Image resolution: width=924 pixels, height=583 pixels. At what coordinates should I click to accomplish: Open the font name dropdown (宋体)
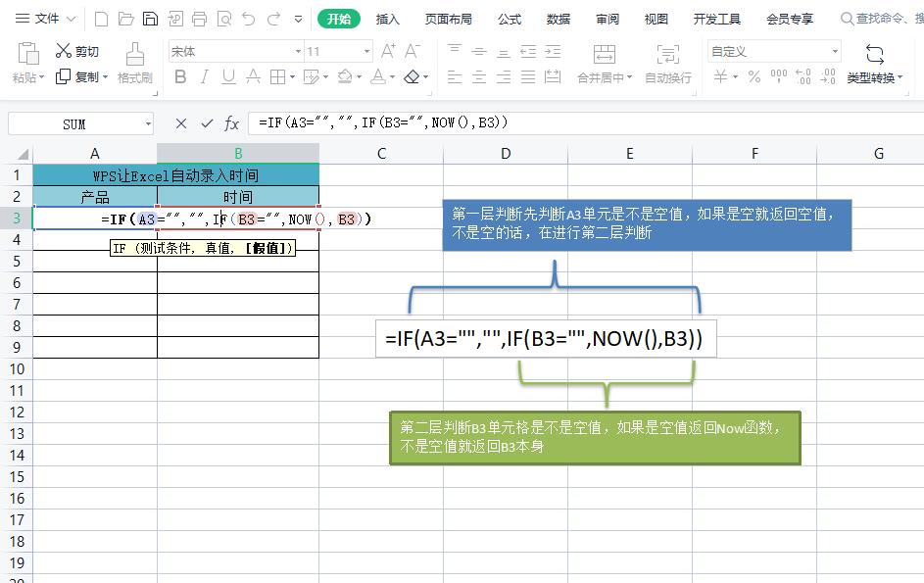[298, 51]
